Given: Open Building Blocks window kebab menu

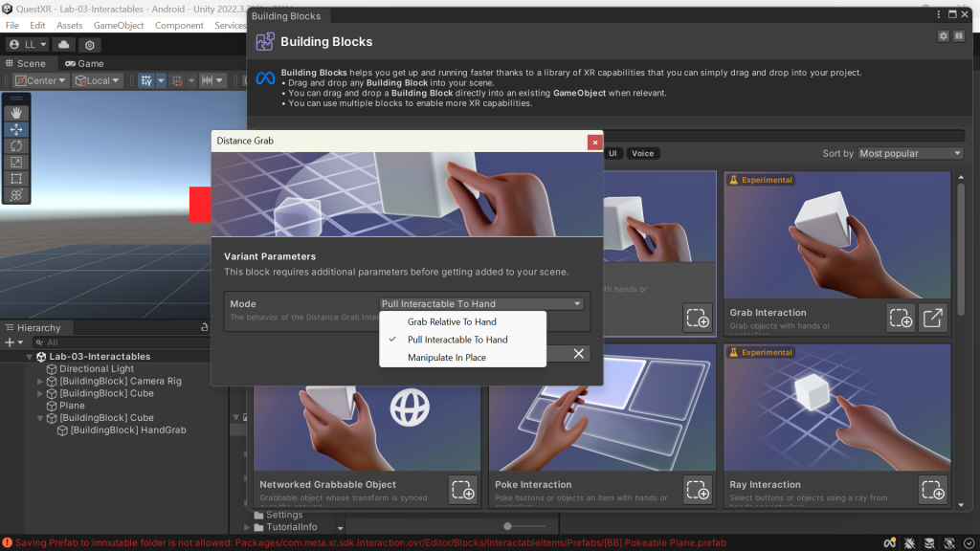Looking at the screenshot, I should (x=938, y=14).
